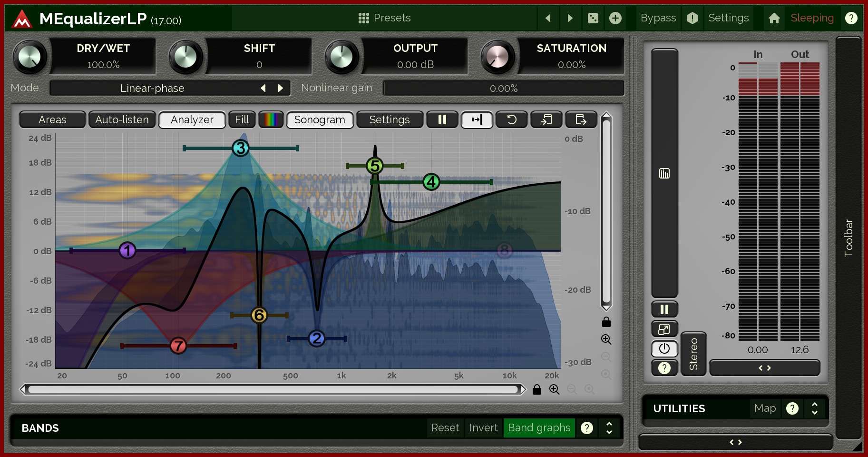The height and width of the screenshot is (457, 868).
Task: Click the add preset plus icon
Action: pyautogui.click(x=615, y=18)
